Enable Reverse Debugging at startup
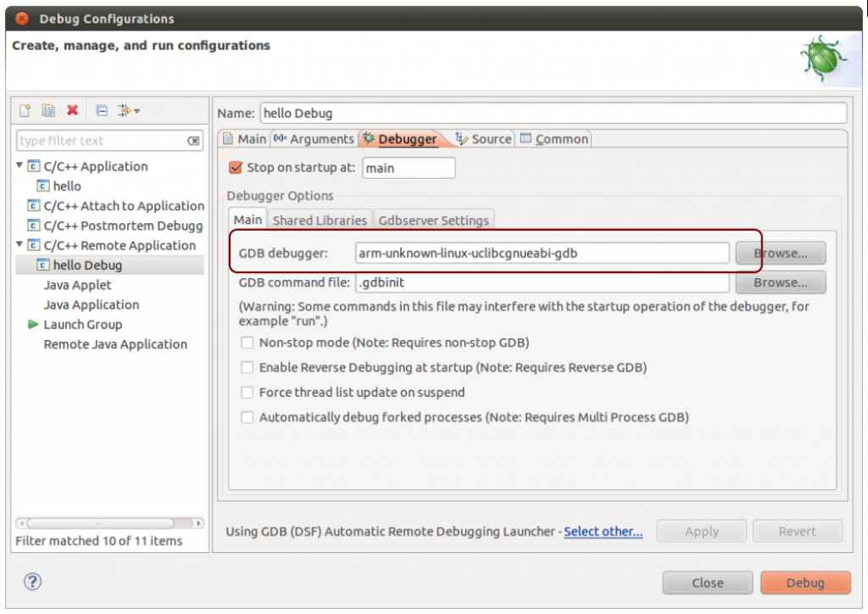 click(247, 367)
